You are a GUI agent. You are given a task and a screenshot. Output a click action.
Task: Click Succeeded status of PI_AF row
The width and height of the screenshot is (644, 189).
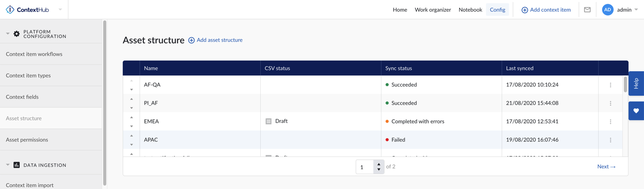tap(404, 103)
